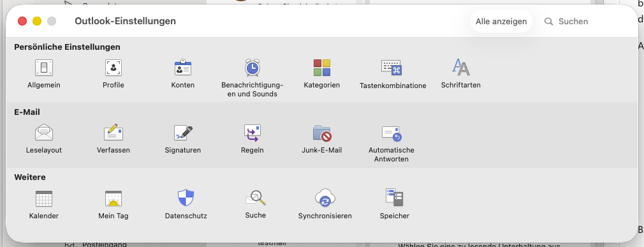Open the Synchronisieren cloud icon
The image size is (644, 247).
[325, 198]
